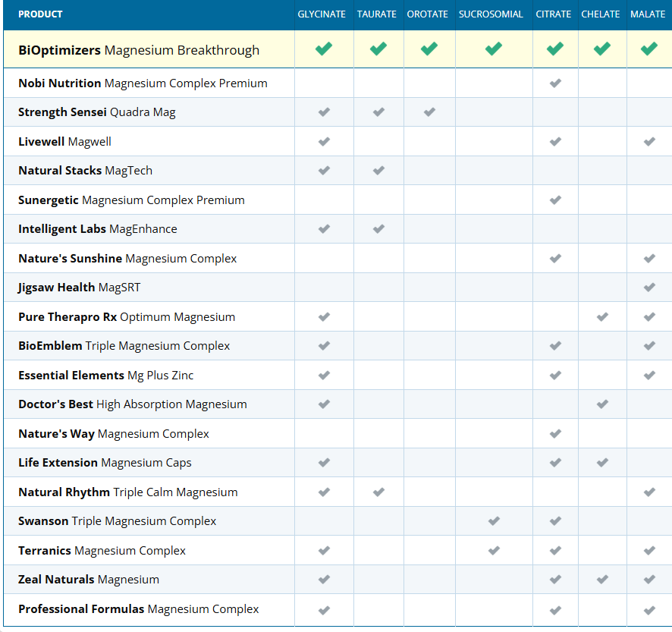Select the Zeal Naturals Magnesium row label

pyautogui.click(x=89, y=580)
